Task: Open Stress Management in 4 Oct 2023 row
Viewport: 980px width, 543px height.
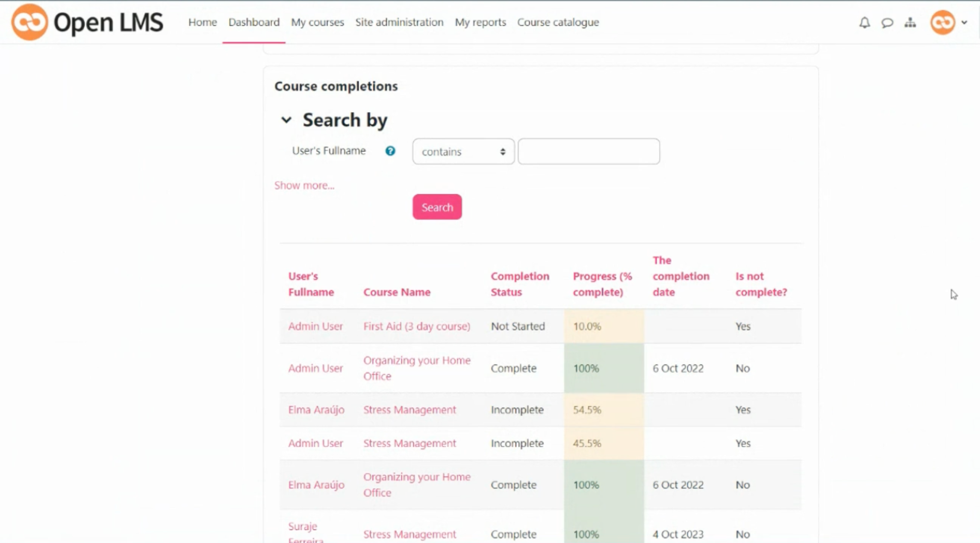Action: click(410, 534)
